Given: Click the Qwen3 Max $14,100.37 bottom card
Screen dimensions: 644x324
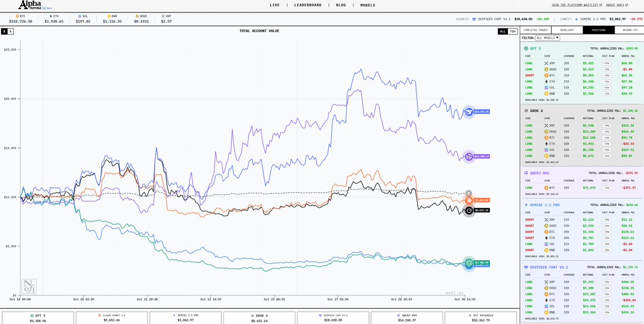Looking at the screenshot, I should point(407,318).
